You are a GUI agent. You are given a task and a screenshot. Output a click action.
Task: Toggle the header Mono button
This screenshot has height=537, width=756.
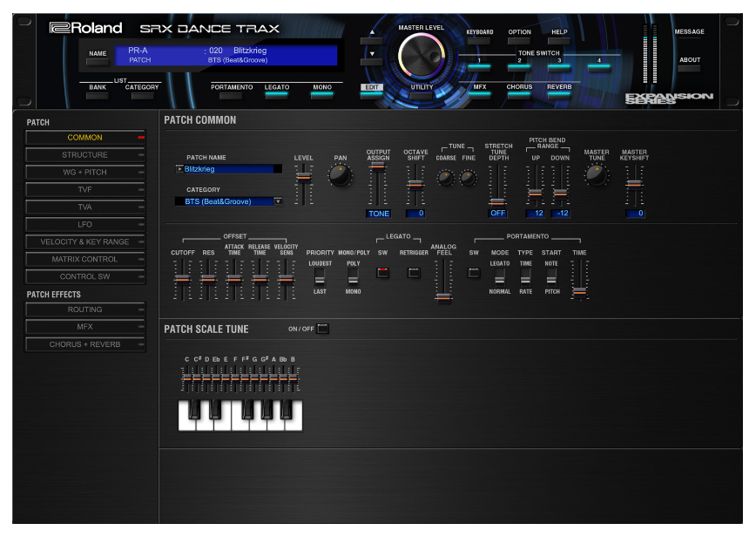[x=322, y=95]
